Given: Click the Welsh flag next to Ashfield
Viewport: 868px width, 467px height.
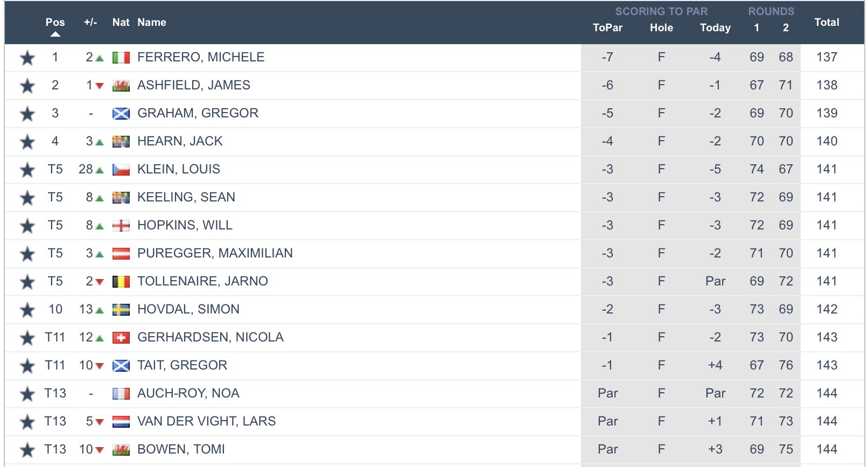Looking at the screenshot, I should pyautogui.click(x=121, y=86).
